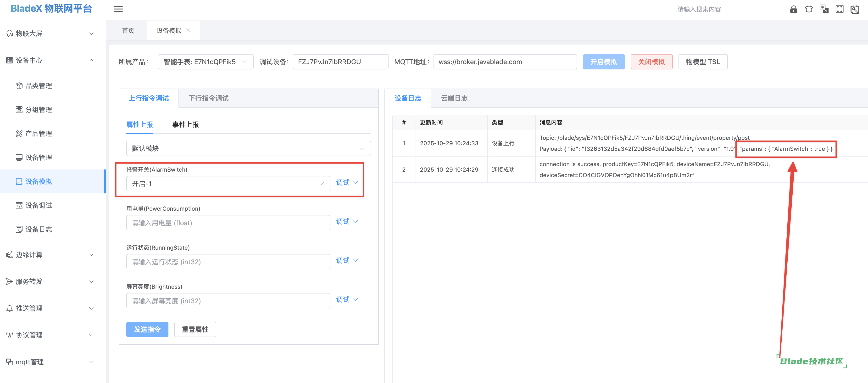Click the language translate icon
Screen dimensions: 868x383
(x=824, y=9)
